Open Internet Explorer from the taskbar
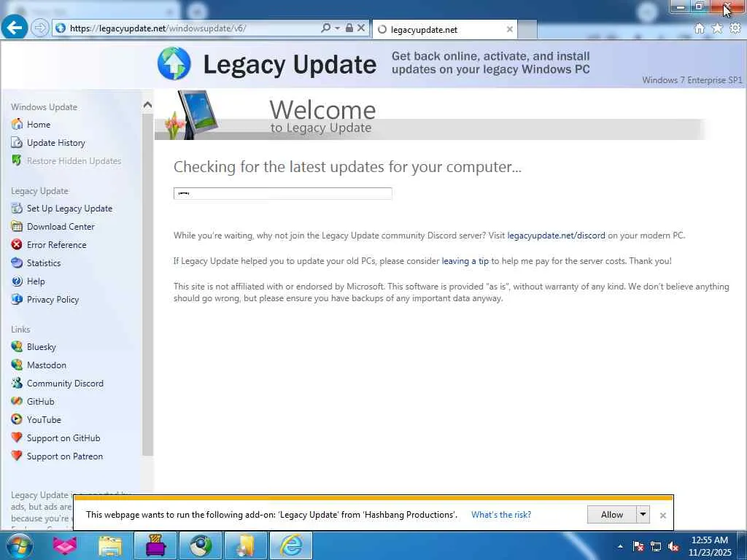747x560 pixels. click(291, 545)
